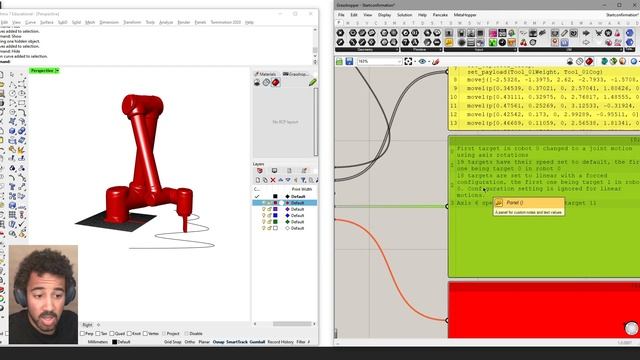Open the zoom percentage dropdown in Grasshopper

(399, 61)
